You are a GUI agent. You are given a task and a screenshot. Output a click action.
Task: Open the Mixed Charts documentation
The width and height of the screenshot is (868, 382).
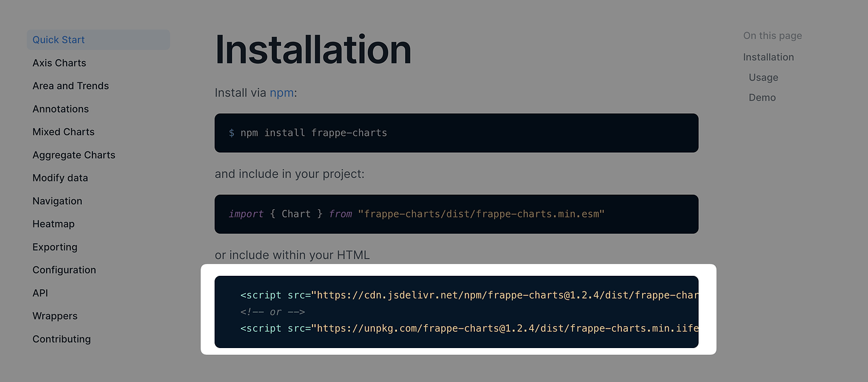63,131
